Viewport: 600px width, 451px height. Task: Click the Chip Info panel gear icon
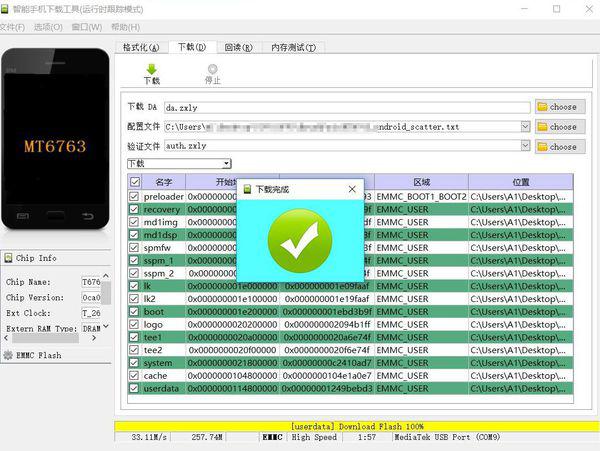pyautogui.click(x=10, y=258)
